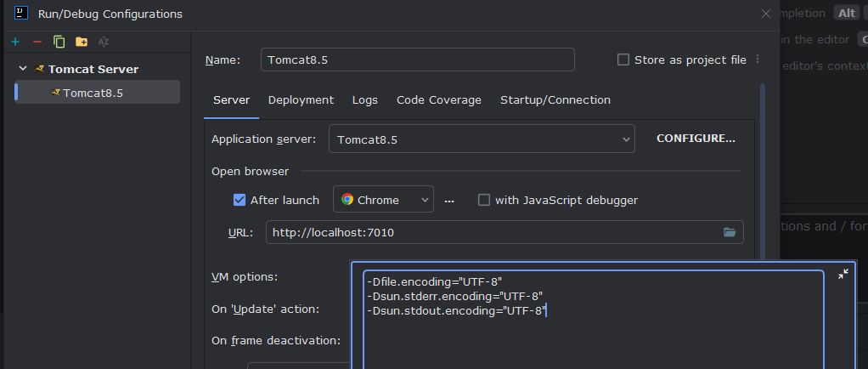Sort configurations alphabetically
This screenshot has height=369, width=868.
(104, 42)
